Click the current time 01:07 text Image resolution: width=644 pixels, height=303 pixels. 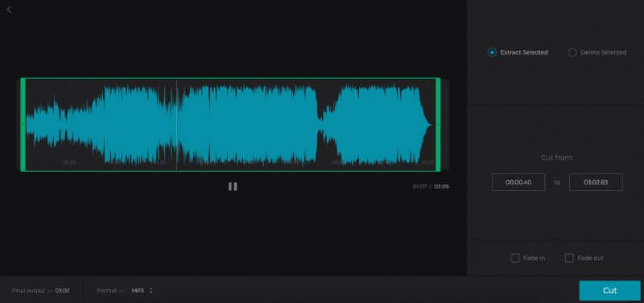(419, 187)
